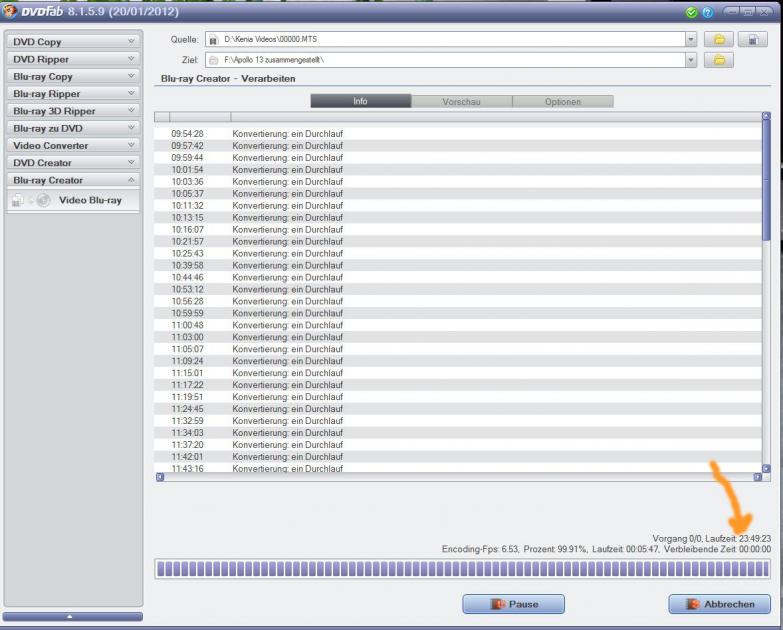Click the DVDFab logo icon

click(9, 11)
